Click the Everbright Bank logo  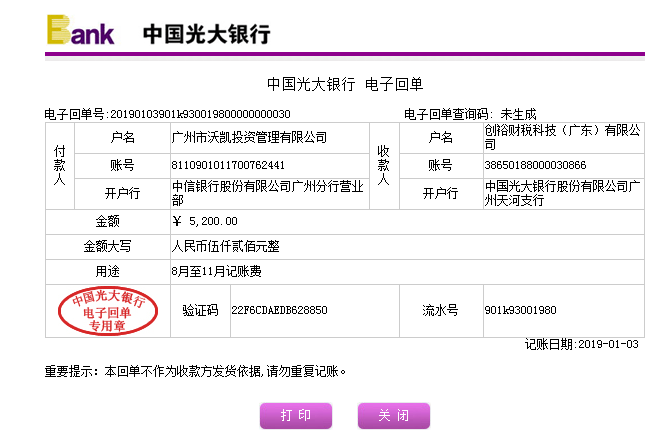pos(81,30)
